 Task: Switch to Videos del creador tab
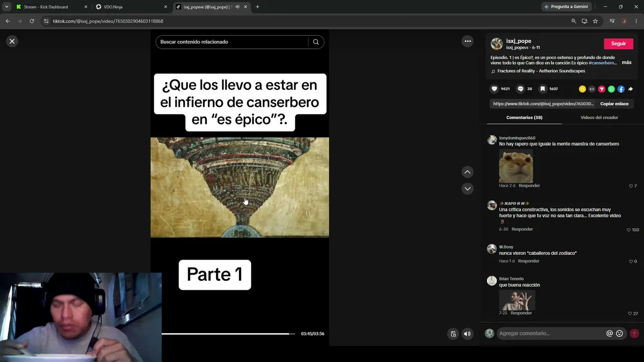click(x=599, y=118)
